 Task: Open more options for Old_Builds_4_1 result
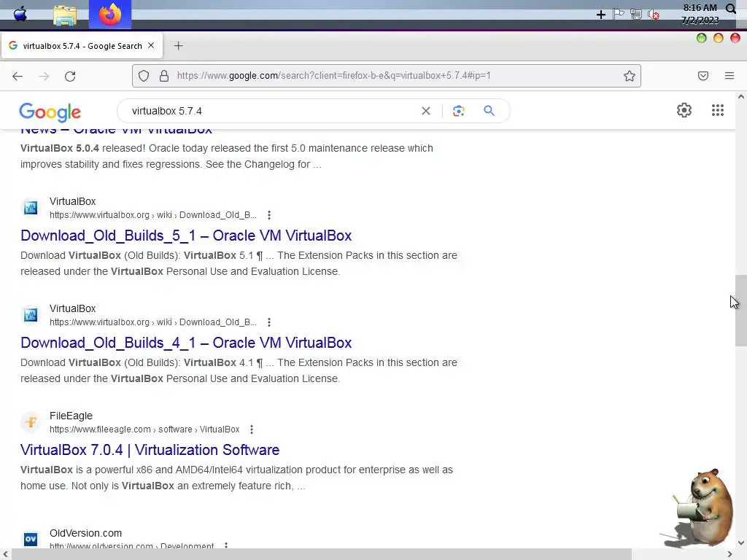pos(269,322)
